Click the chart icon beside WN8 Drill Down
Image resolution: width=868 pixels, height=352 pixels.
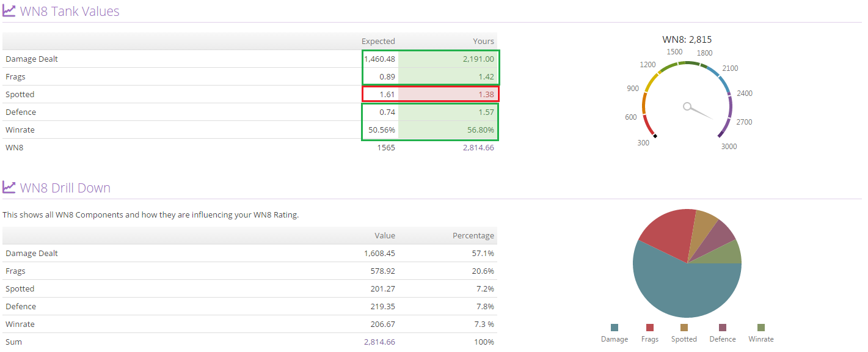pyautogui.click(x=9, y=187)
